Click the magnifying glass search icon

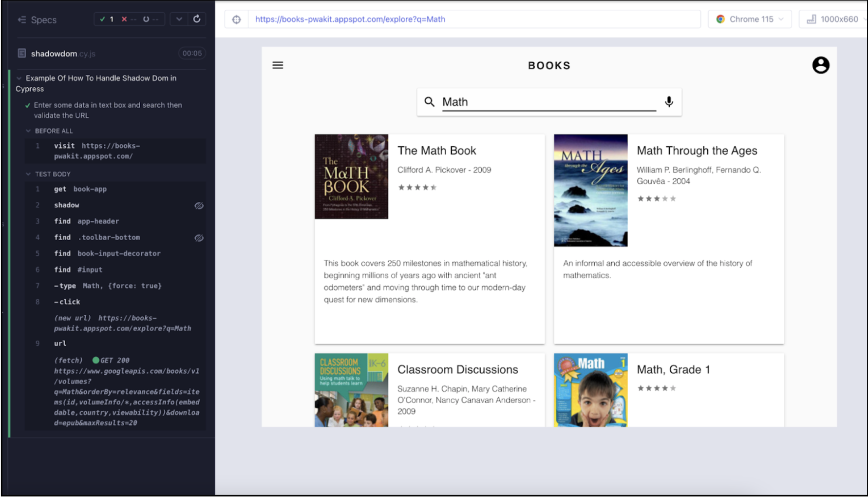429,101
